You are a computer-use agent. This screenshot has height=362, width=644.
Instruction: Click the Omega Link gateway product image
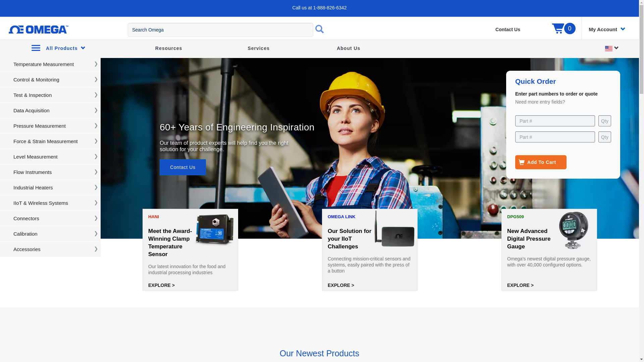[394, 229]
